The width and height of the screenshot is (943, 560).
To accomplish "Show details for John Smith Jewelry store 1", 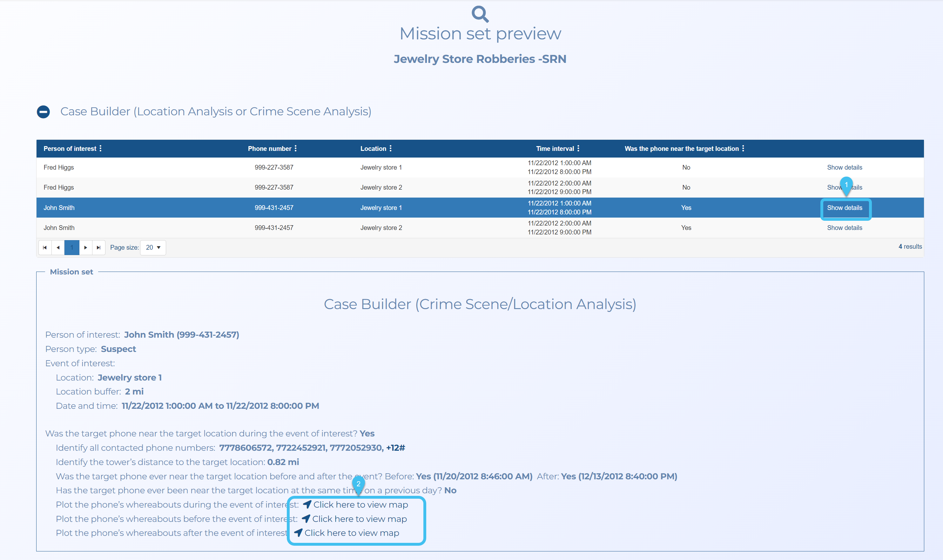I will [844, 208].
